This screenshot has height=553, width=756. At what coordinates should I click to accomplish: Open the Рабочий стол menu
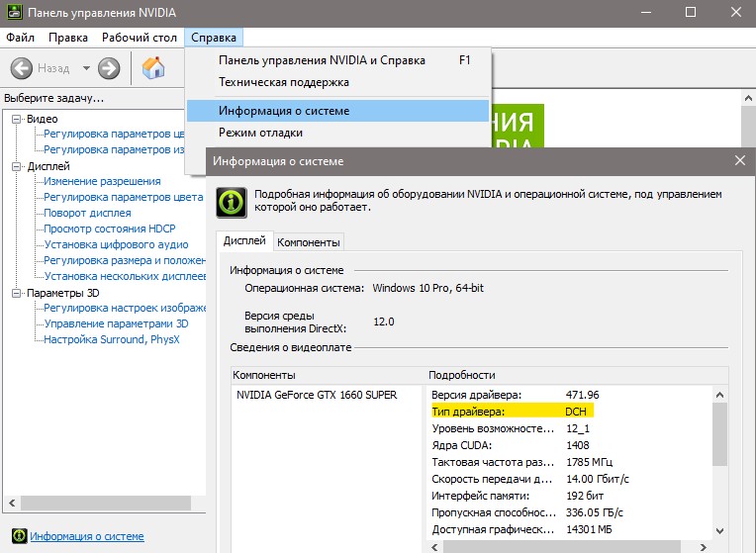(x=140, y=38)
